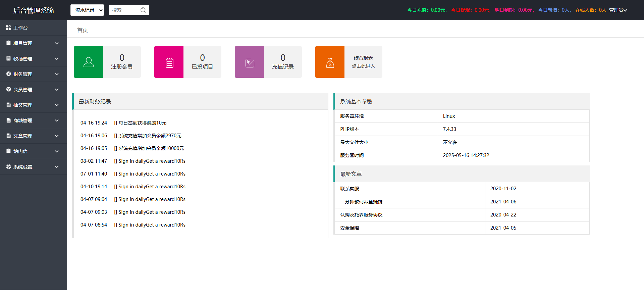Click the 服务器环境 Linux value
This screenshot has width=644, height=295.
point(449,116)
